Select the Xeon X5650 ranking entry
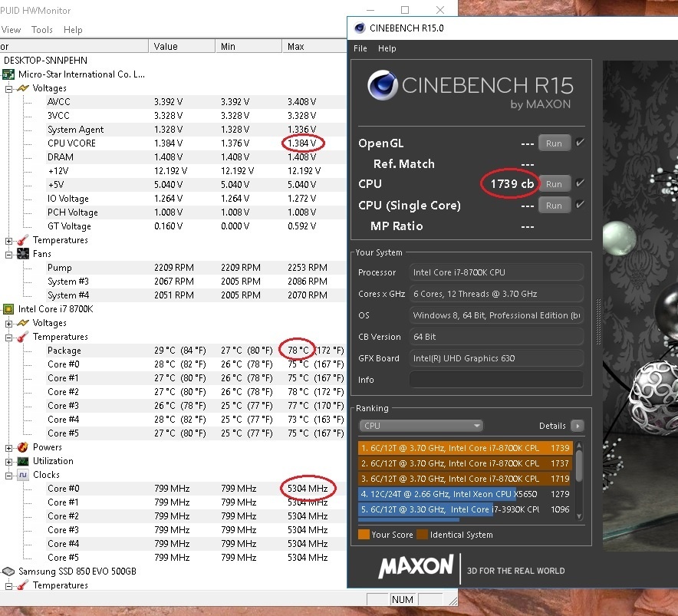 point(466,494)
